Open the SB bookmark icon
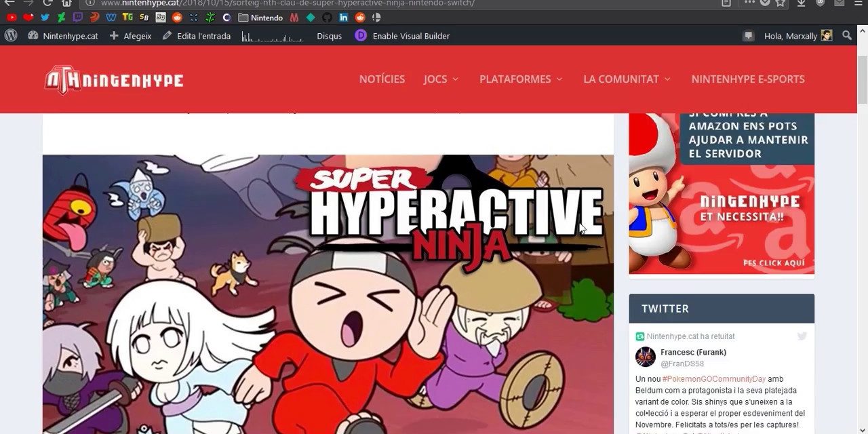Screen dimensions: 868x434 tap(144, 18)
